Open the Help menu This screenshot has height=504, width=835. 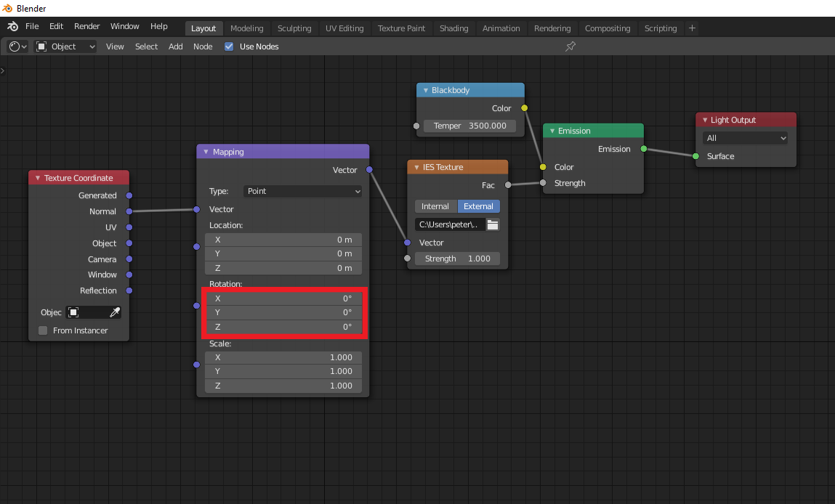pos(158,27)
